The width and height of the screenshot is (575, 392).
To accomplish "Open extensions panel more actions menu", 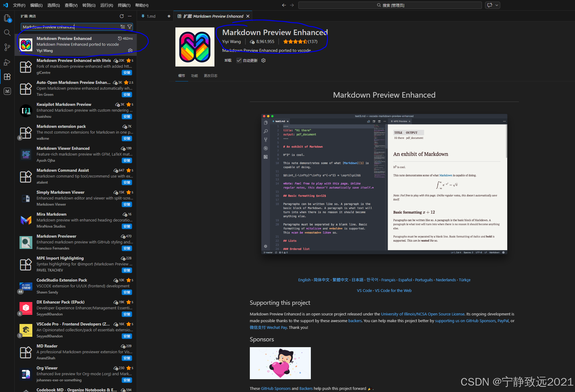I will [x=130, y=16].
